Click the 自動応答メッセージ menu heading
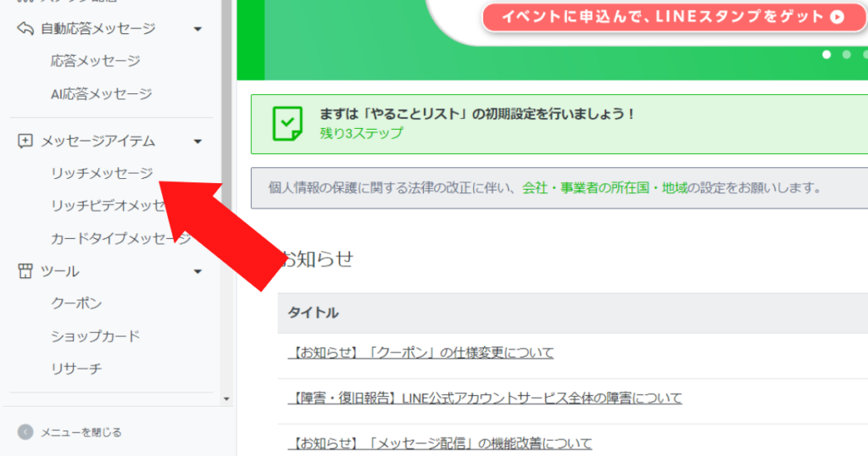 pos(98,29)
